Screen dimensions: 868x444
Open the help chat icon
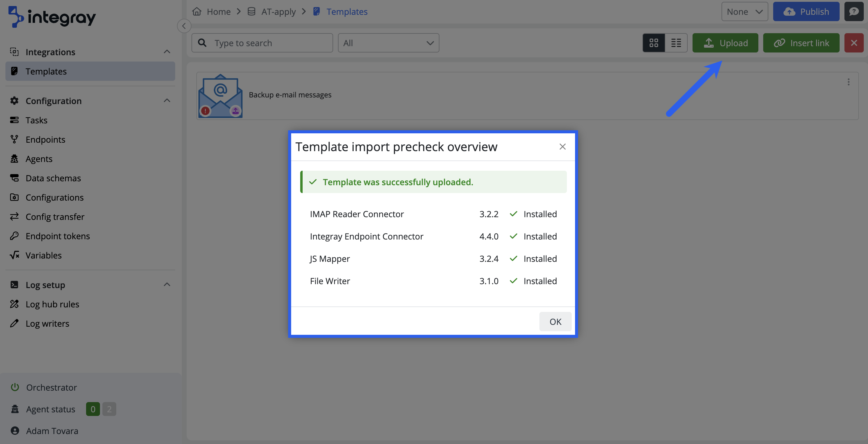854,11
